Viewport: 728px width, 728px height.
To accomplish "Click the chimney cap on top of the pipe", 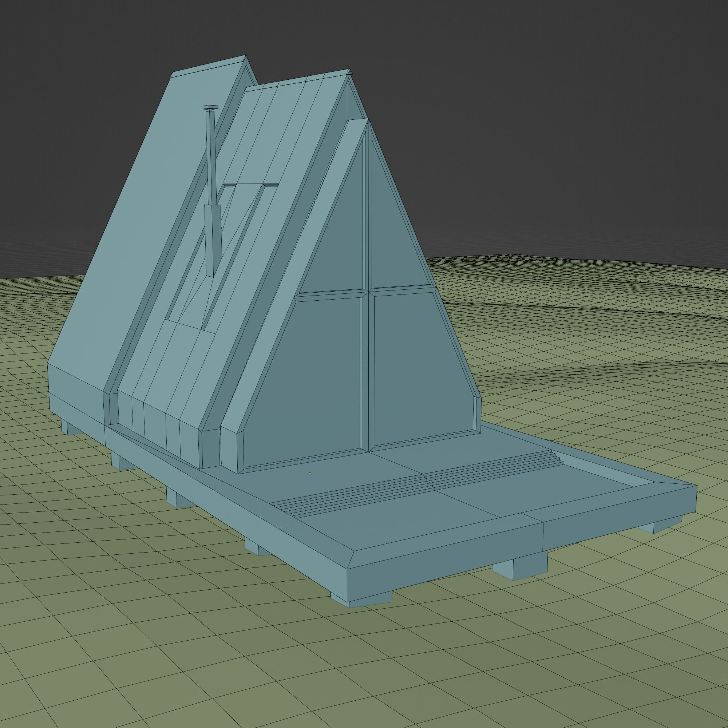I will [x=210, y=108].
